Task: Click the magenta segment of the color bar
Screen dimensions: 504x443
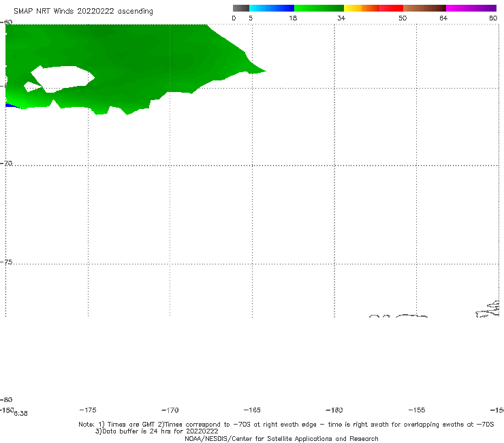Action: (x=471, y=8)
